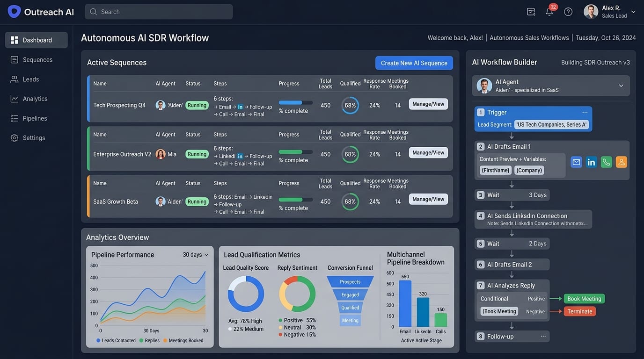644x359 pixels.
Task: Select the AI Drafts Email 2 step
Action: [x=512, y=265]
